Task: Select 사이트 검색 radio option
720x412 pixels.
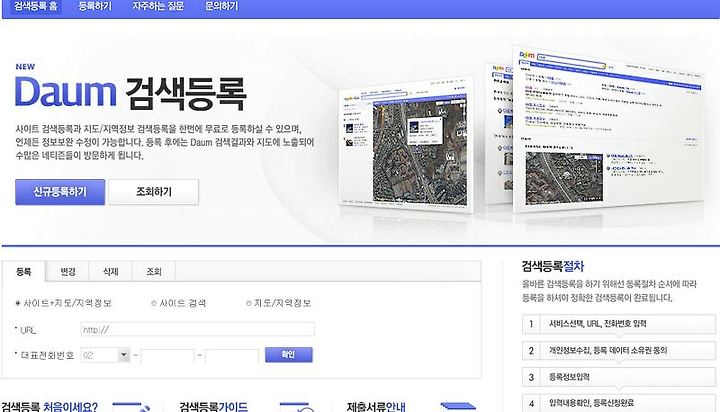Action: pyautogui.click(x=154, y=303)
